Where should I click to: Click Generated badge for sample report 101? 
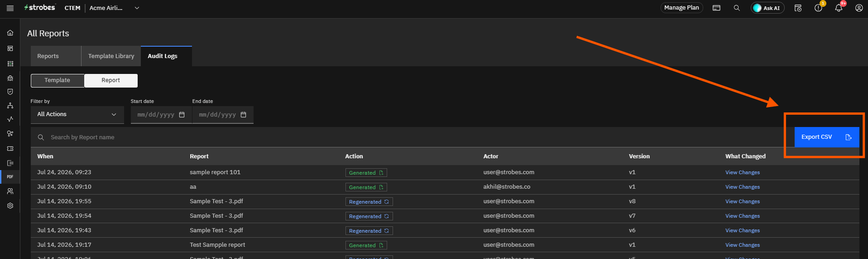click(366, 173)
